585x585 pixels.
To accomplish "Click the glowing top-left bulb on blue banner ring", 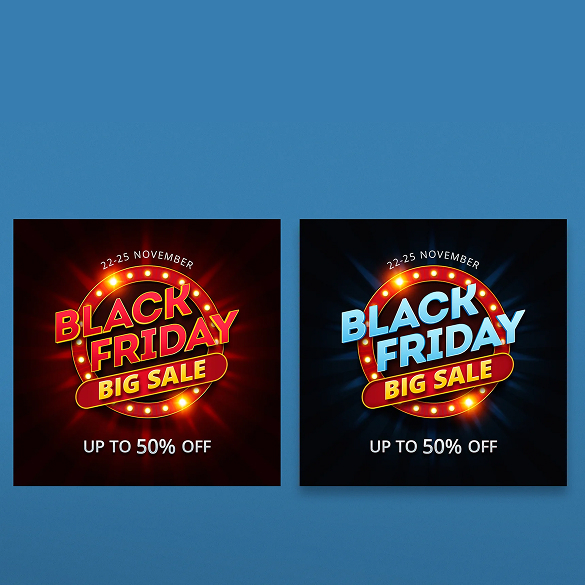I will (x=399, y=281).
